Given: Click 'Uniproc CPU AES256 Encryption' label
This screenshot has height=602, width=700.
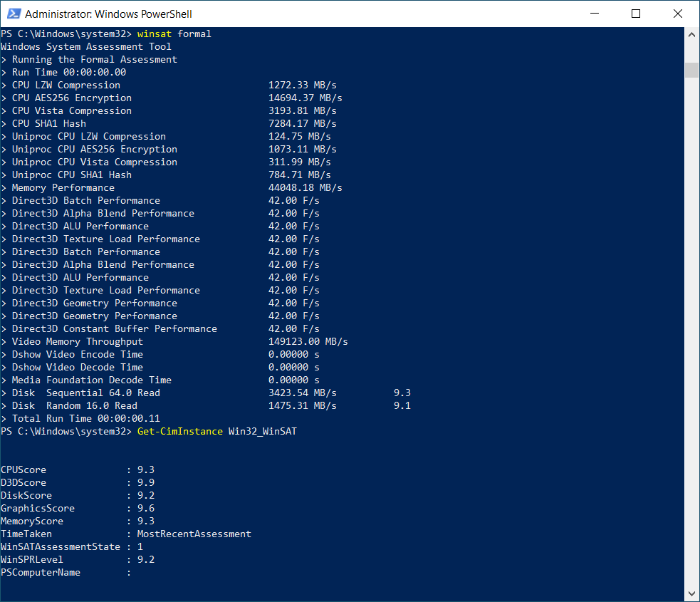Looking at the screenshot, I should [x=94, y=150].
